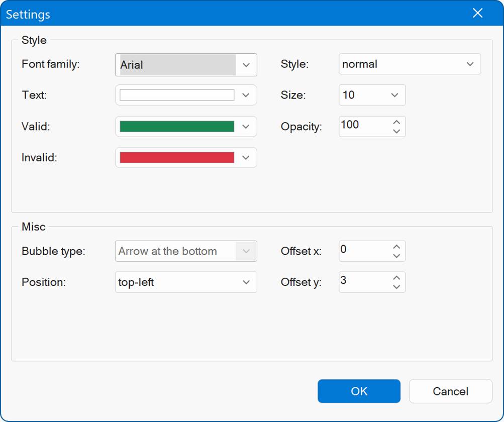Click the red Invalid color swatch
The image size is (504, 422).
177,157
